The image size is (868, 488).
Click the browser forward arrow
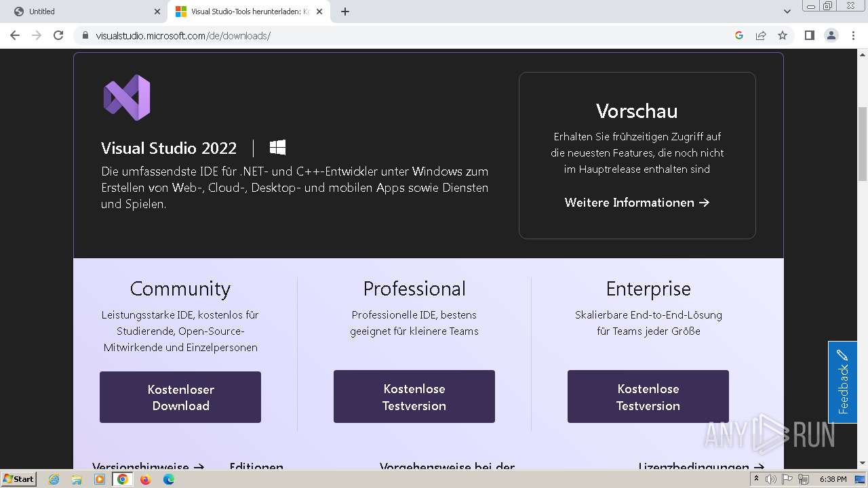tap(37, 35)
